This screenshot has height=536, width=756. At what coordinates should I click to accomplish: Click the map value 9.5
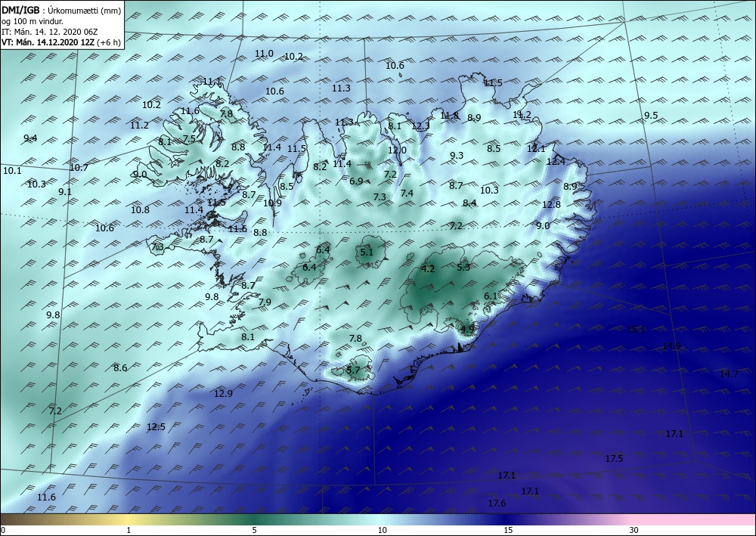[651, 115]
